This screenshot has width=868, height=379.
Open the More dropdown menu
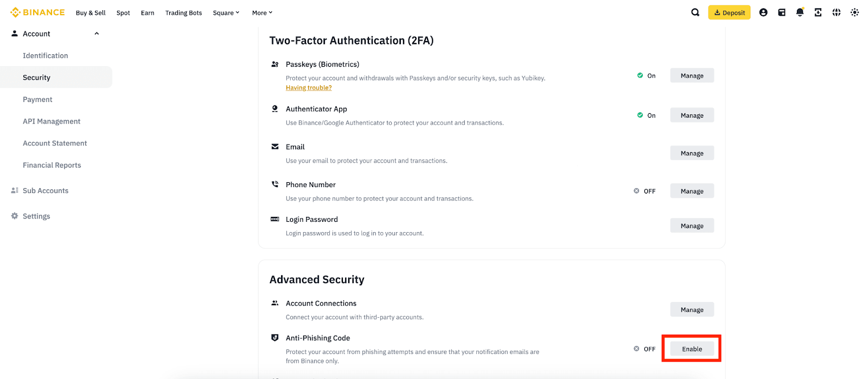coord(262,13)
